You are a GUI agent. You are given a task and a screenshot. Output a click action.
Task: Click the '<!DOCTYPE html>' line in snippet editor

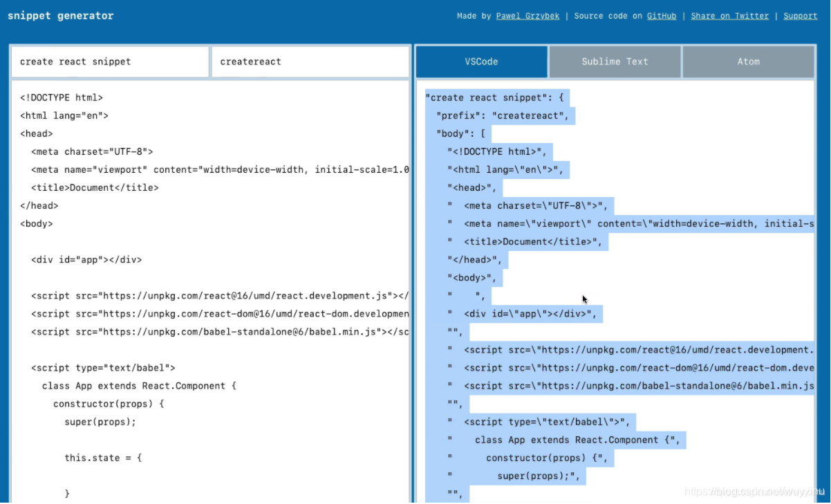[62, 97]
